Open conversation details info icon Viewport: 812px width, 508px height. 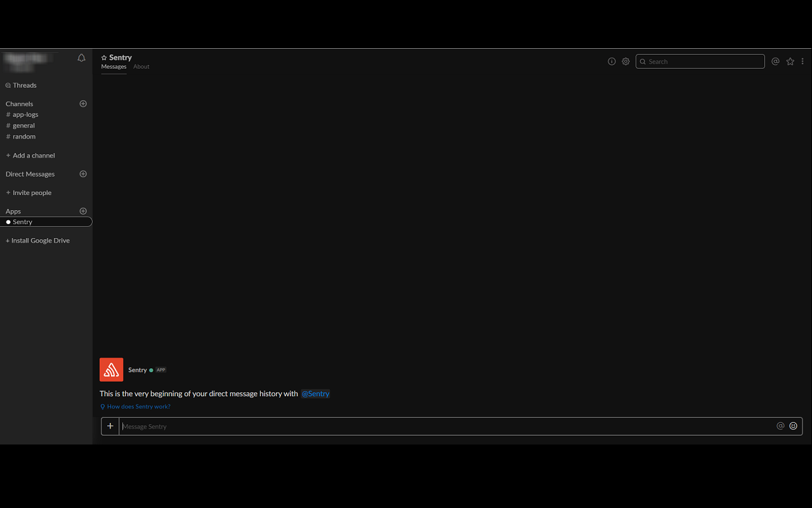coord(612,62)
